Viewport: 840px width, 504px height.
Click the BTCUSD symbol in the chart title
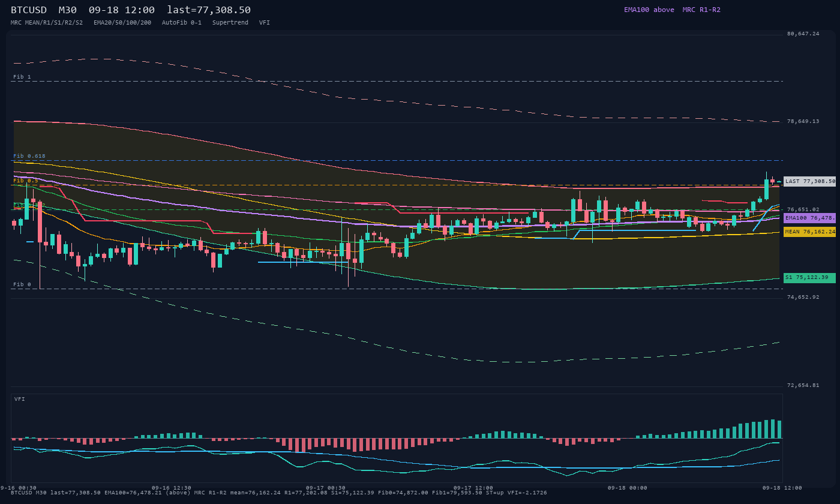coord(29,10)
